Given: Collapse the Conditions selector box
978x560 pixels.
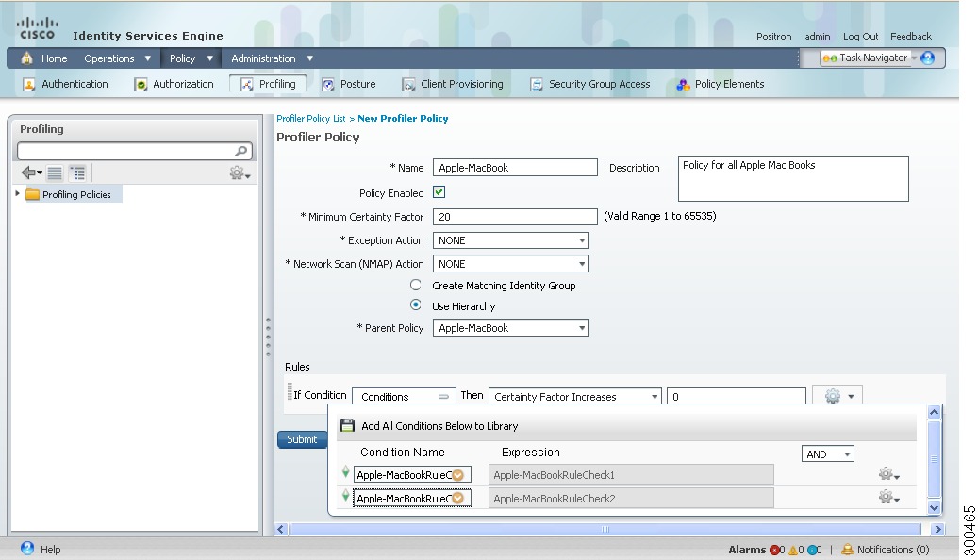Looking at the screenshot, I should coord(443,397).
